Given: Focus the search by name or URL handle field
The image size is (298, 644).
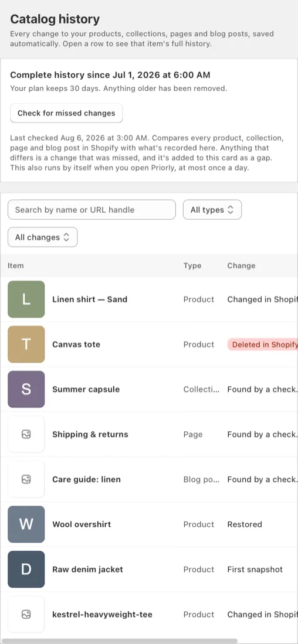Looking at the screenshot, I should point(92,210).
